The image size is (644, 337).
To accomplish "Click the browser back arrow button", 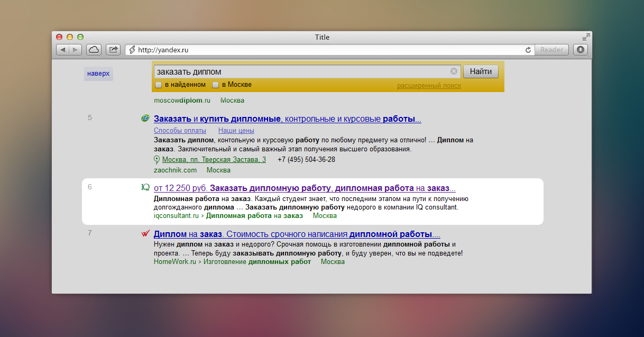I will 63,50.
